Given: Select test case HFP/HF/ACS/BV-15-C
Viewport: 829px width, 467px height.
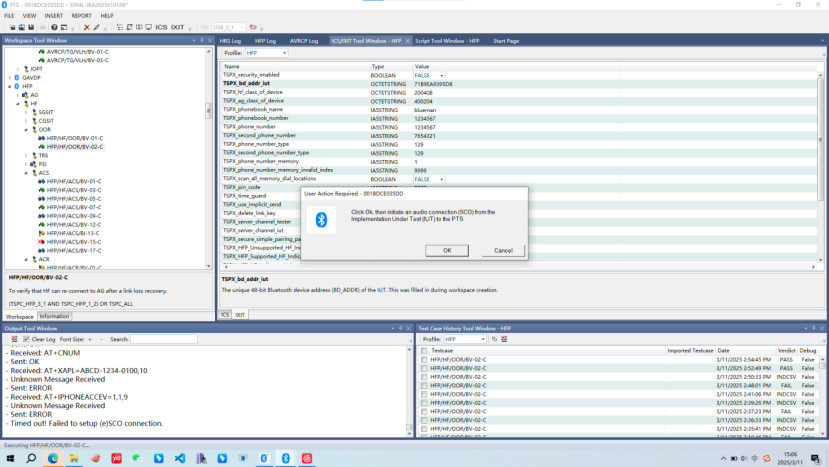Looking at the screenshot, I should click(x=73, y=242).
